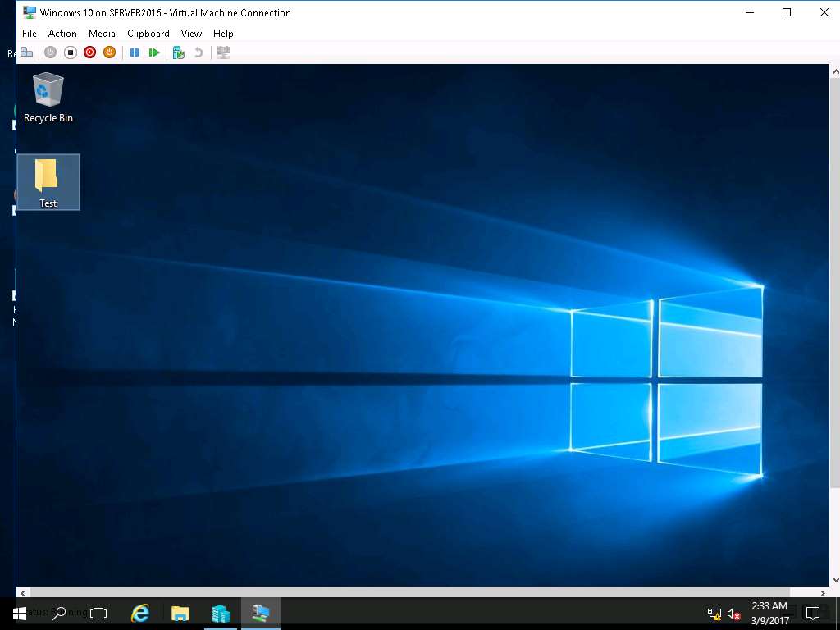Click the Revert arrow icon
This screenshot has height=630, width=840.
coord(199,52)
